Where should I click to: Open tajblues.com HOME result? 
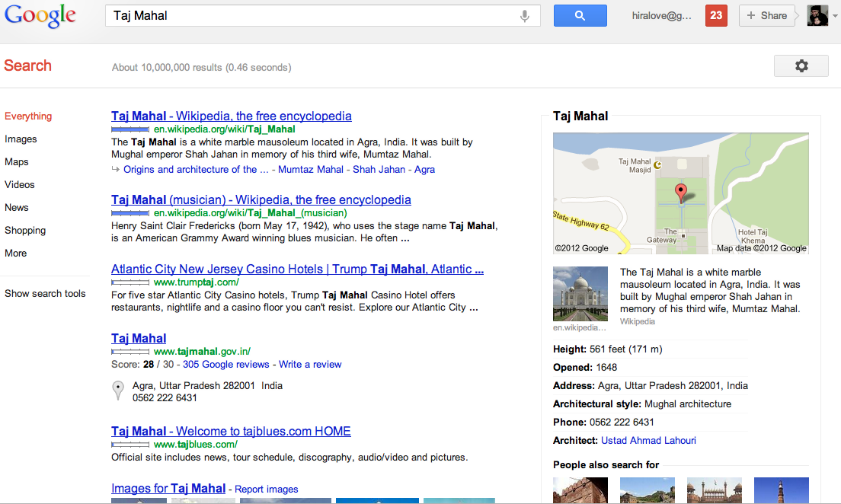pyautogui.click(x=231, y=431)
